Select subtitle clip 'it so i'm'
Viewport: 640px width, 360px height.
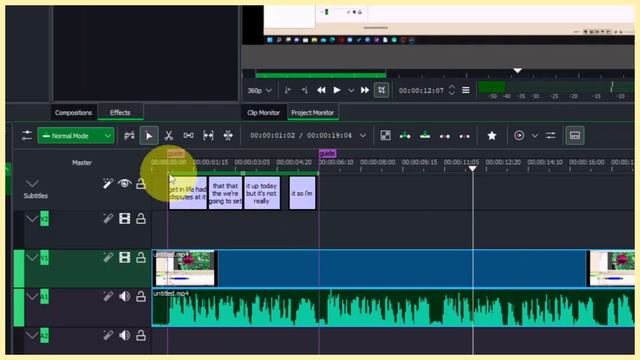[x=302, y=193]
